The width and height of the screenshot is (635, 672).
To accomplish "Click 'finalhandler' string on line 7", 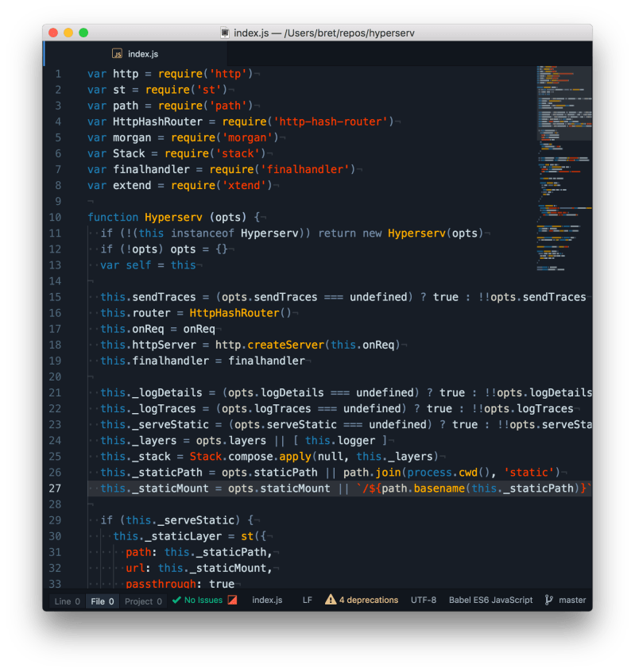I will tap(305, 170).
